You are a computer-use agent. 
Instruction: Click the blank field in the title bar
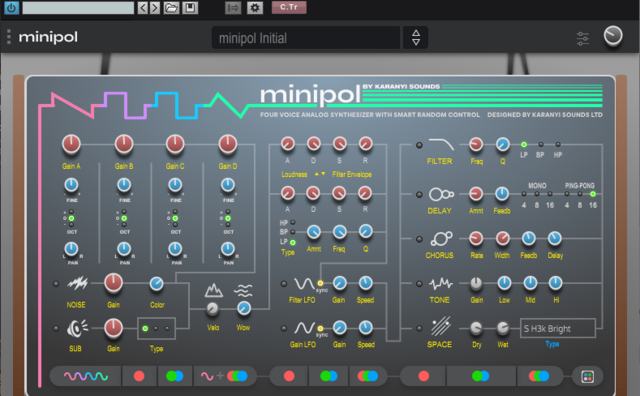click(78, 7)
